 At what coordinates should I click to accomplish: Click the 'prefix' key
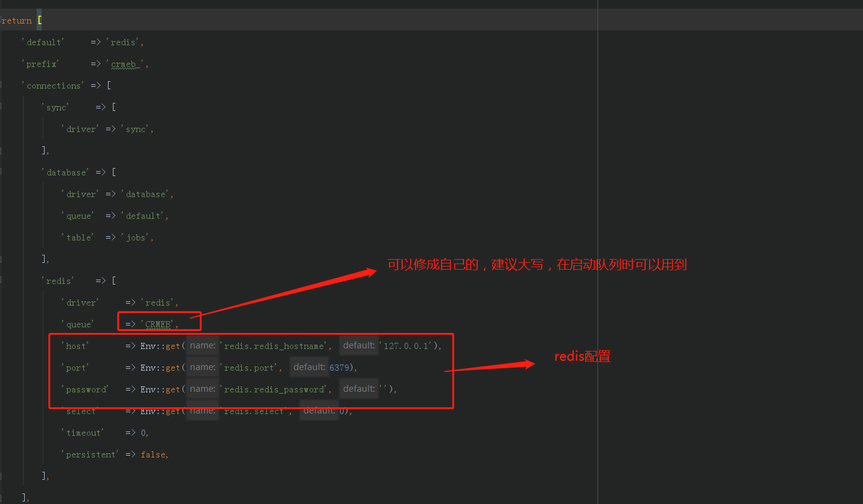pos(40,64)
